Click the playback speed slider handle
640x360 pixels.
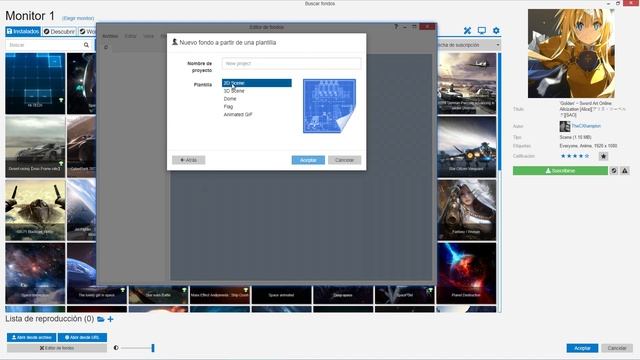pos(153,348)
